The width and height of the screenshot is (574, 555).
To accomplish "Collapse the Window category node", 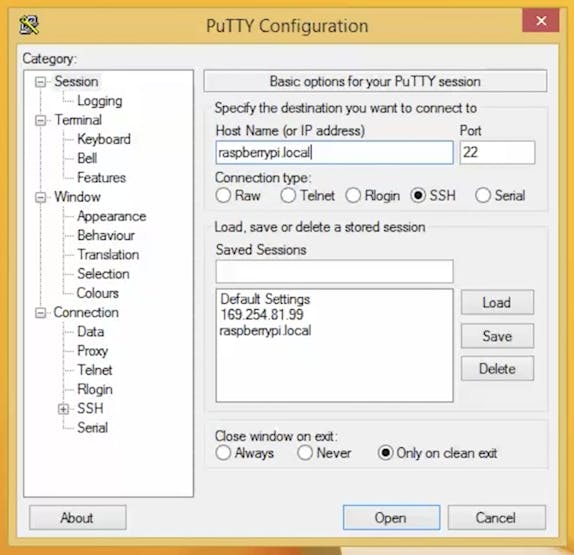I will click(41, 197).
